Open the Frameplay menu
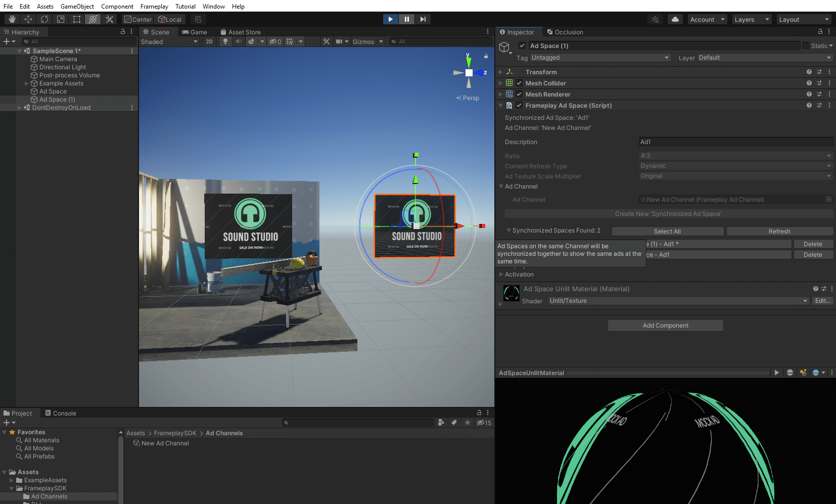The image size is (836, 504). pyautogui.click(x=154, y=6)
